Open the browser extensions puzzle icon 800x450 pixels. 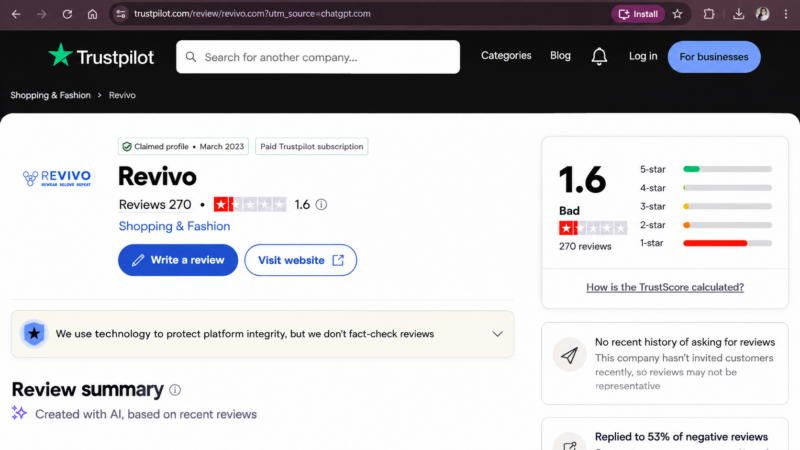click(x=709, y=14)
